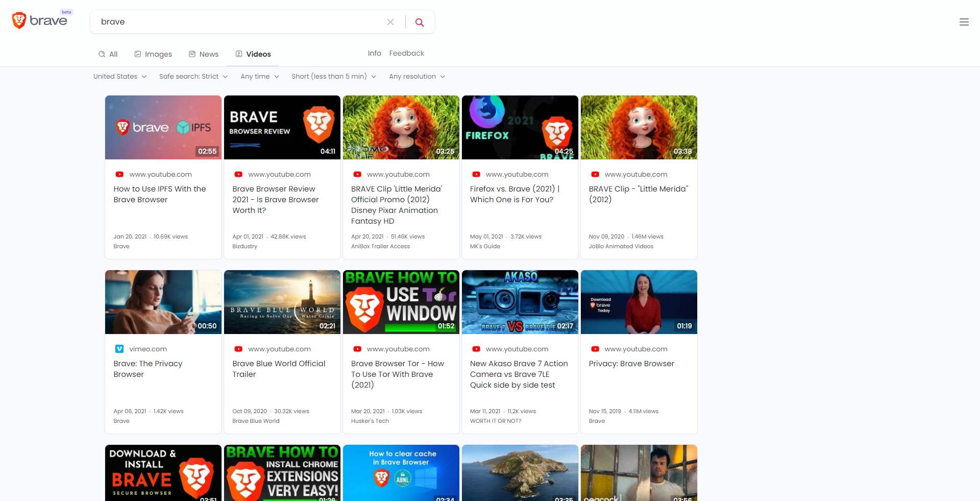Open New Akaso Brave 7 Action Camera title

[519, 374]
